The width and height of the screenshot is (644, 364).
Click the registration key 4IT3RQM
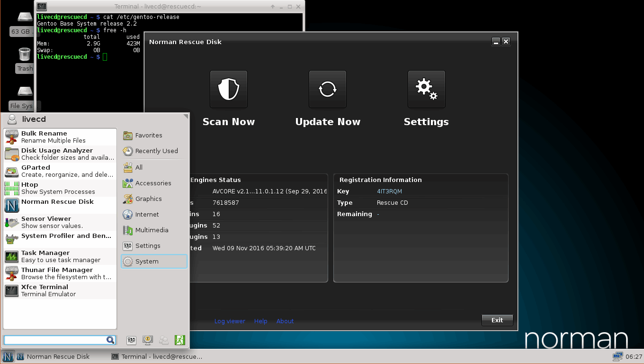tap(389, 191)
